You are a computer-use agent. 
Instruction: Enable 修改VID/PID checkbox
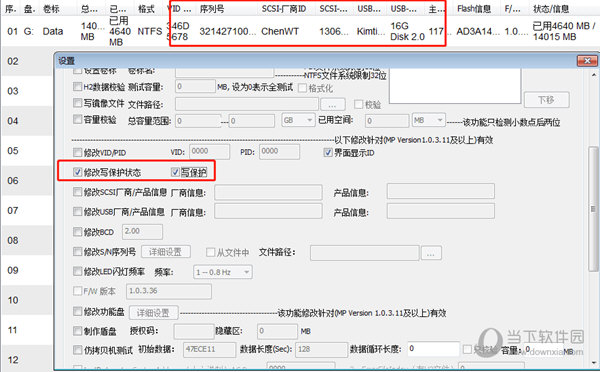tap(78, 152)
